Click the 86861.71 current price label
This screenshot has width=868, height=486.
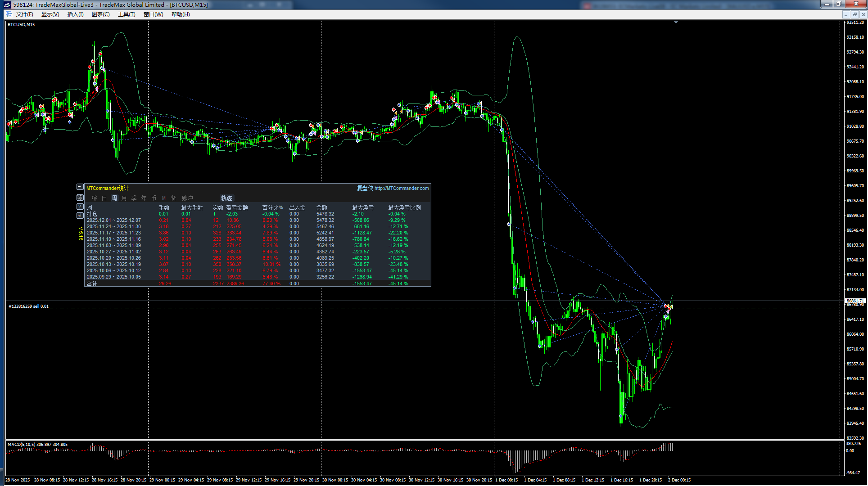[x=855, y=301]
